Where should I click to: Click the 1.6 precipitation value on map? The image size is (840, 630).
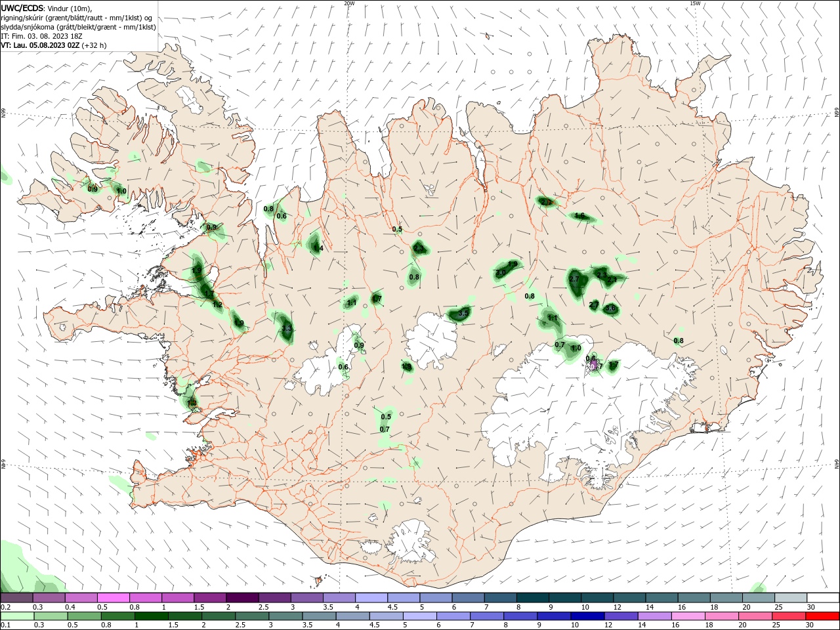point(579,215)
